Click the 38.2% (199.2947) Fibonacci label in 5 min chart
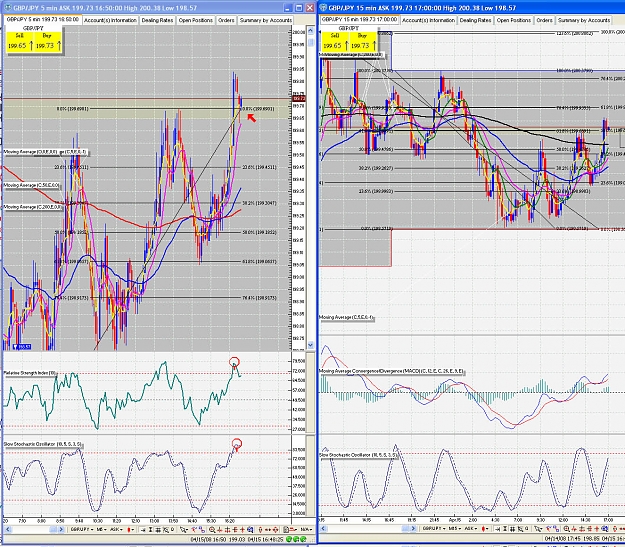 click(259, 203)
